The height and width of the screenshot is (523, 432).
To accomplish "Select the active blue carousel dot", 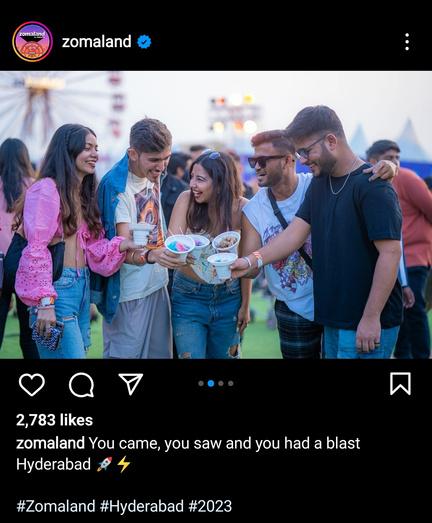I will click(x=211, y=384).
